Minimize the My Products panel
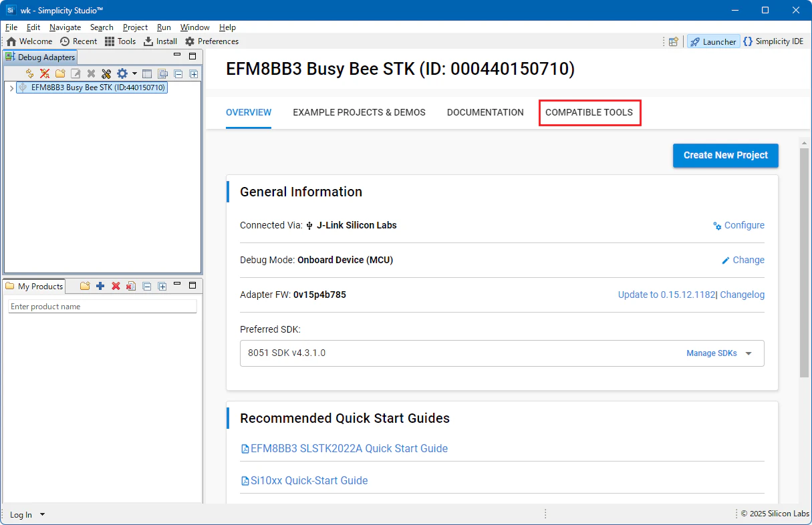 click(177, 285)
